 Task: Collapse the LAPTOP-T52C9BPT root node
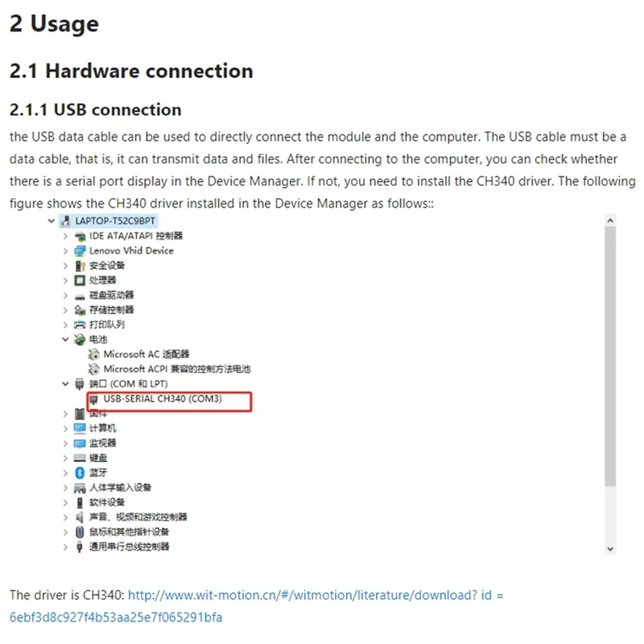click(x=52, y=221)
